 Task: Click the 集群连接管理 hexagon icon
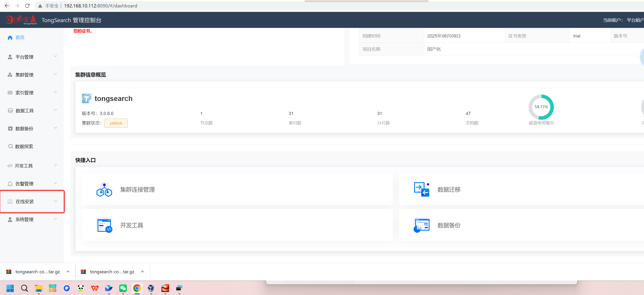[104, 189]
